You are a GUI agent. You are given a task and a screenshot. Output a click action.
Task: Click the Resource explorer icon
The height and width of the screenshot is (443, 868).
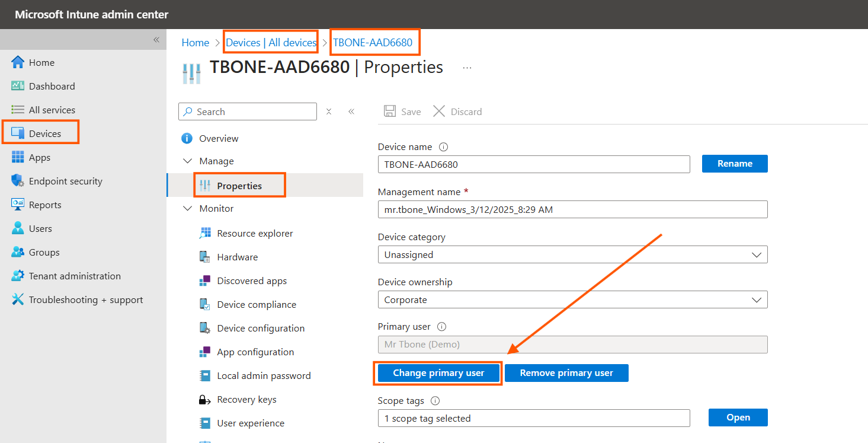[205, 233]
